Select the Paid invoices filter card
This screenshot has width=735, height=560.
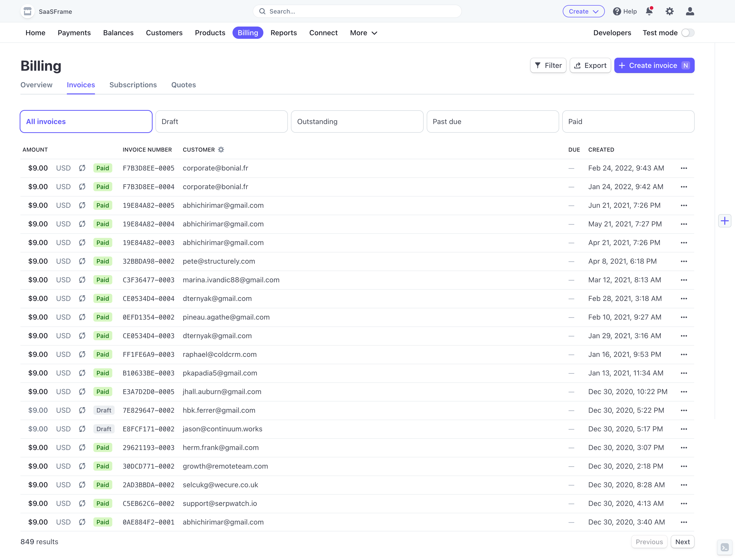click(628, 122)
